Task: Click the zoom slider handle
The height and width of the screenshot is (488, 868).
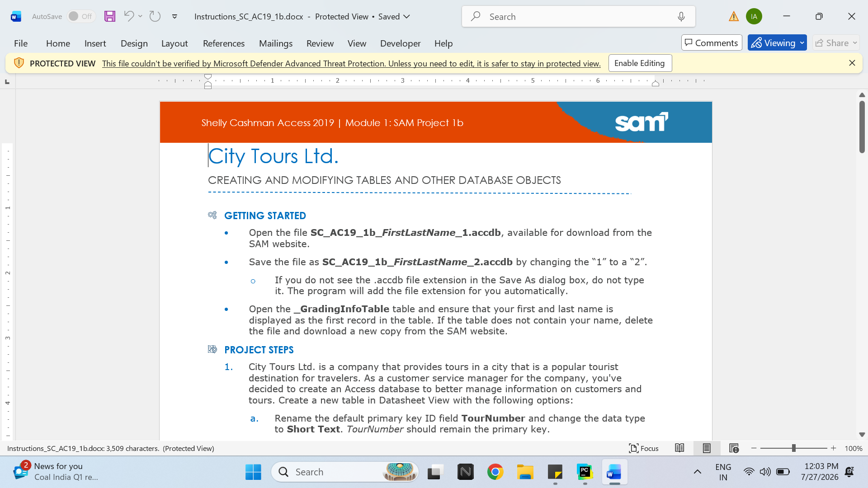Action: point(793,448)
